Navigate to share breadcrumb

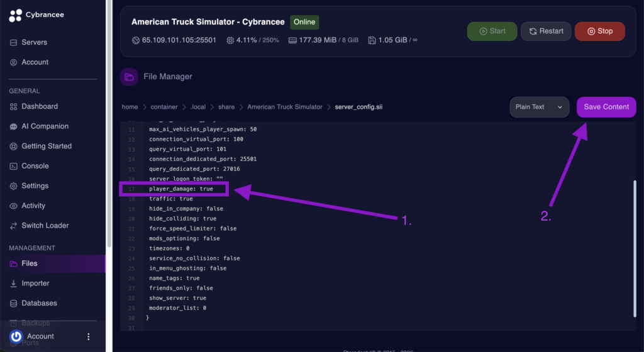[x=226, y=107]
